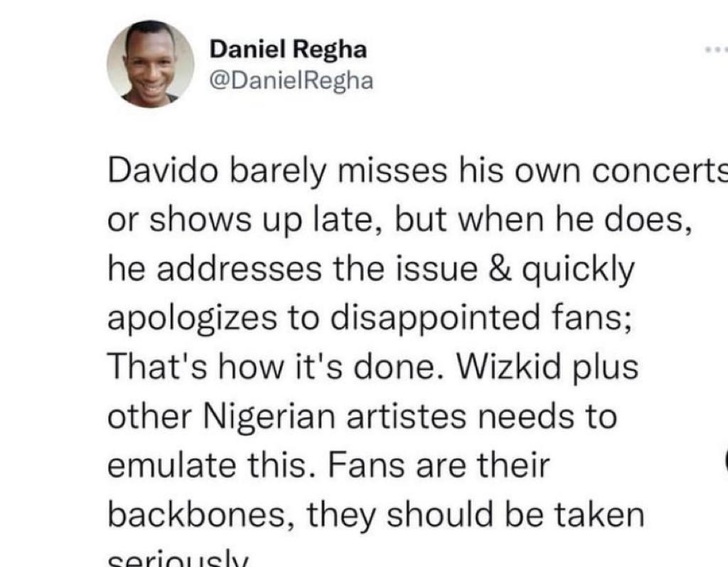Open the tweet's three-dot more options menu
The image size is (728, 567).
[717, 49]
